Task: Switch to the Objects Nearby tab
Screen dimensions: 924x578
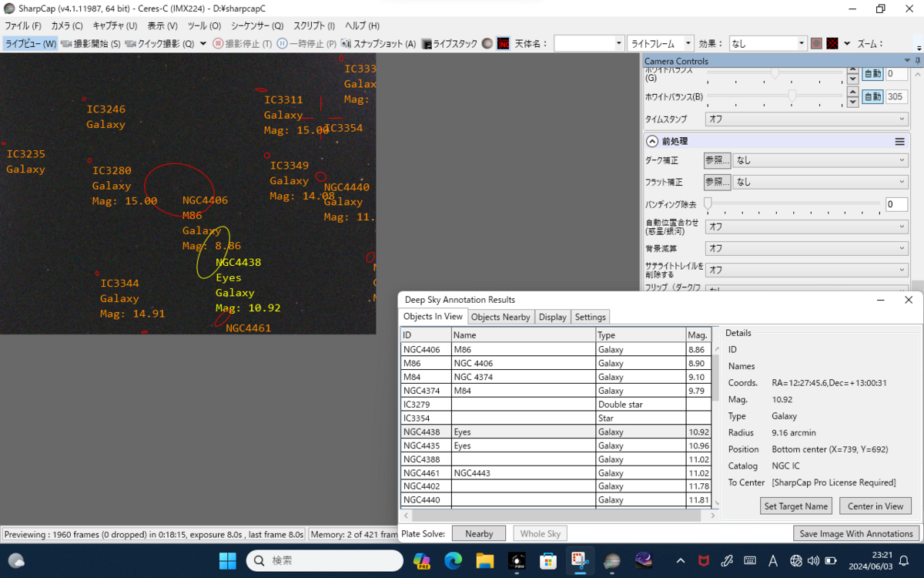Action: pos(500,317)
